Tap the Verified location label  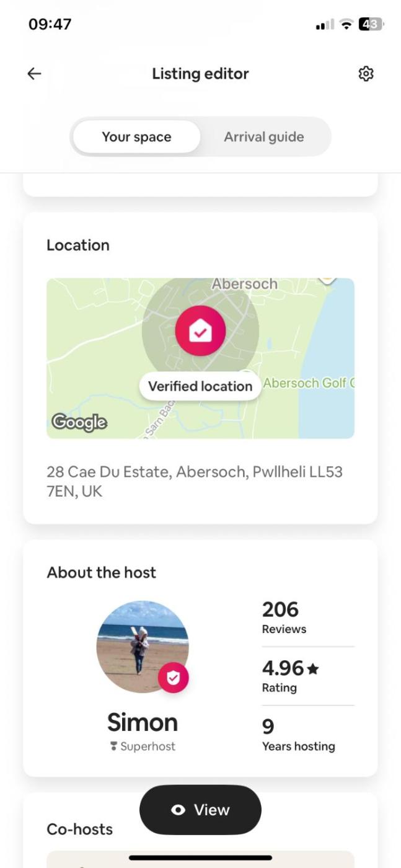click(200, 386)
